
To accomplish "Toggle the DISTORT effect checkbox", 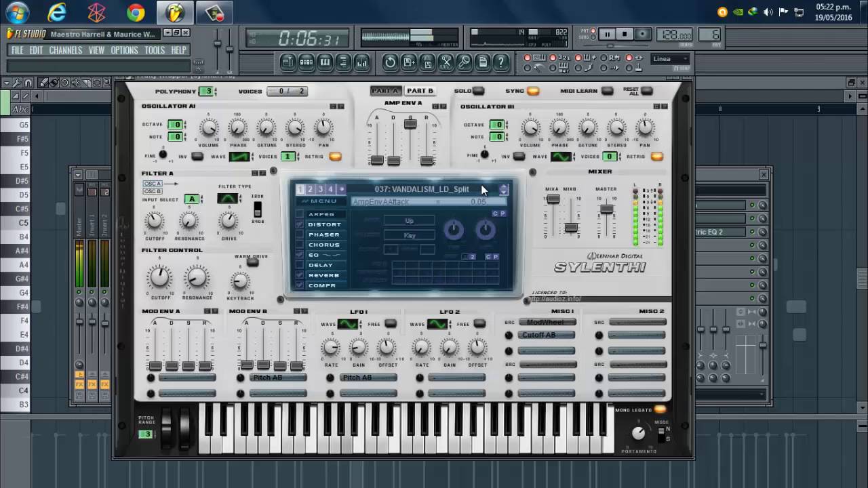I will (300, 224).
